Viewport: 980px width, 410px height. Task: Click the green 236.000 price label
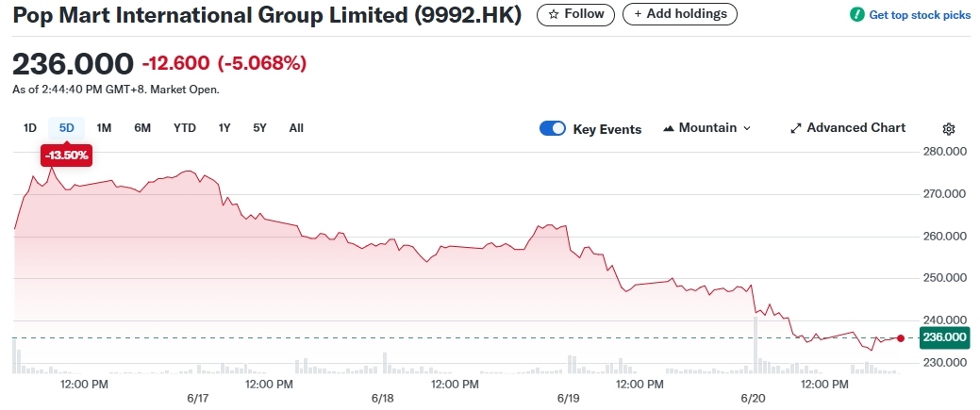point(946,337)
